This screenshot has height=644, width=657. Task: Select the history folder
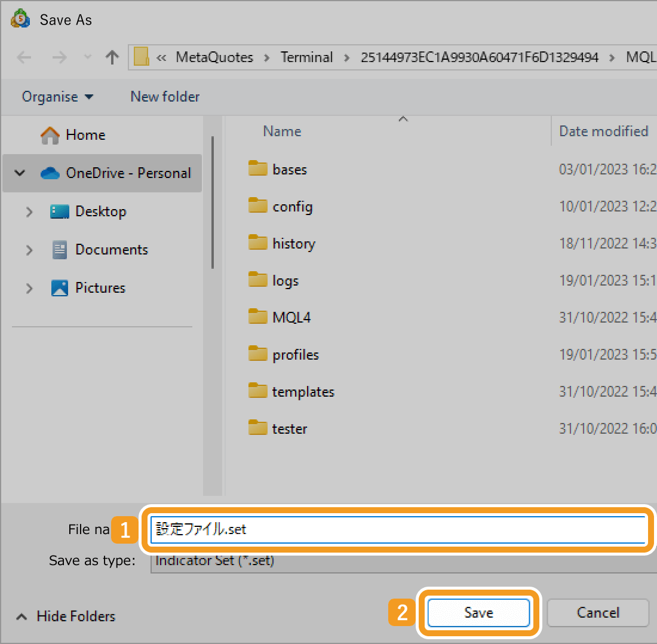pos(293,243)
